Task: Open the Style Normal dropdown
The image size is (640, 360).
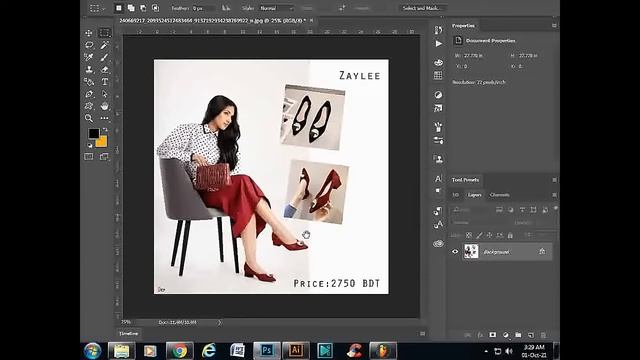Action: [276, 8]
